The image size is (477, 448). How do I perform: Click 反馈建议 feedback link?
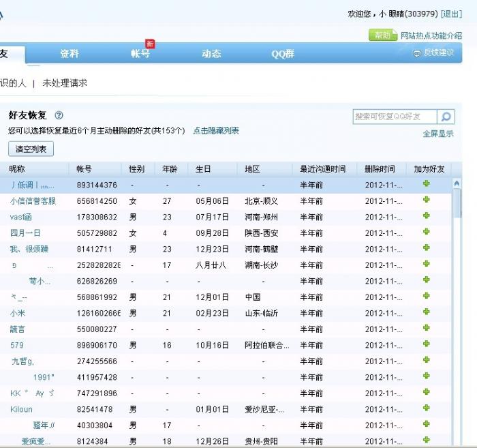point(434,53)
